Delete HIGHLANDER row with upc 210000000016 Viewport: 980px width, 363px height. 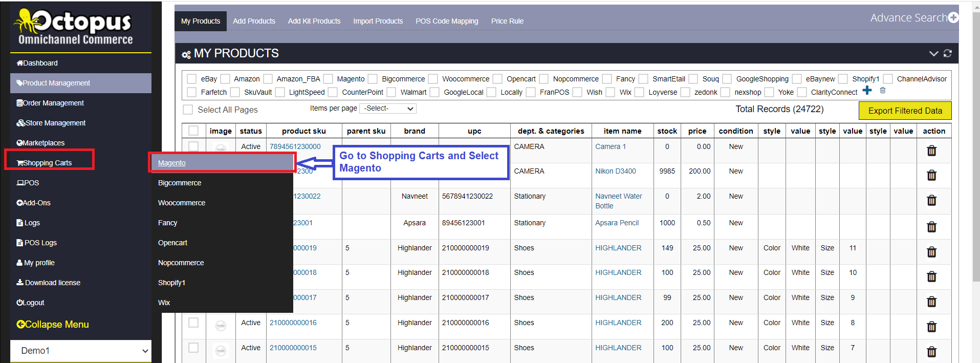(x=931, y=327)
